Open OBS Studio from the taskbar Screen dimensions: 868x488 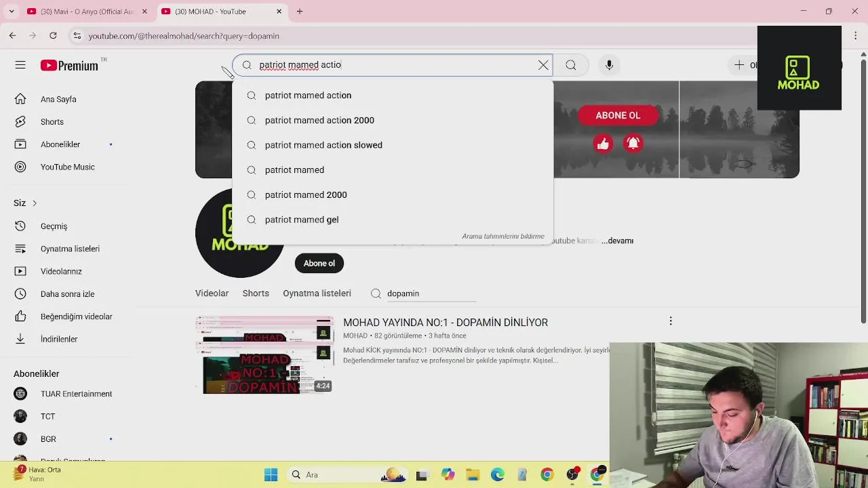pos(572,475)
